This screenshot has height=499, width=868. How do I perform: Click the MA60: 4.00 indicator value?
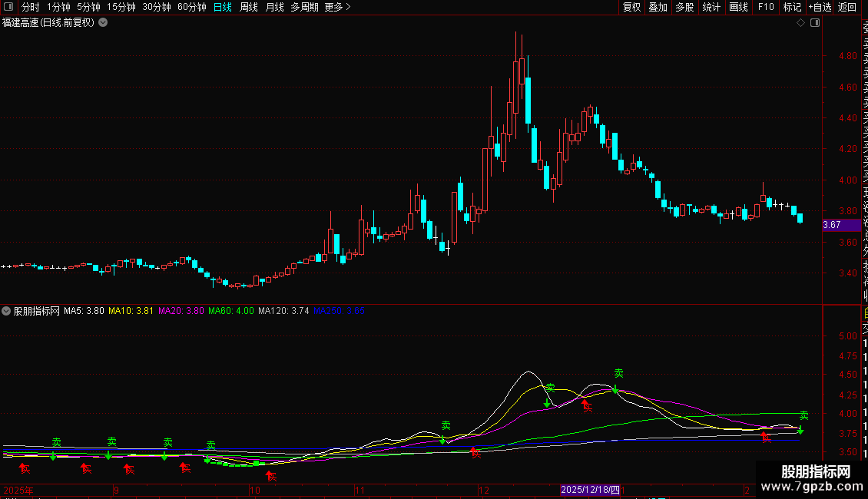tap(231, 311)
